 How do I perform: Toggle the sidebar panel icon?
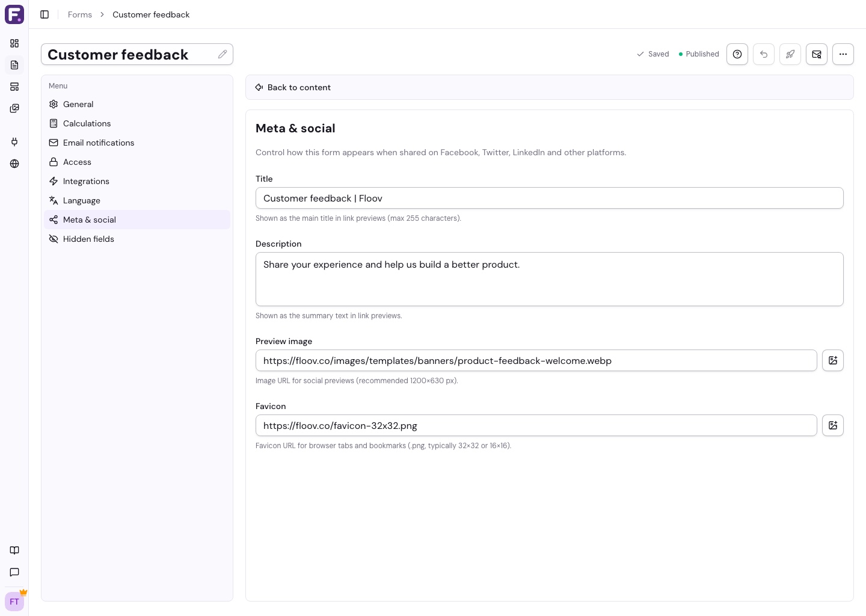click(x=45, y=14)
